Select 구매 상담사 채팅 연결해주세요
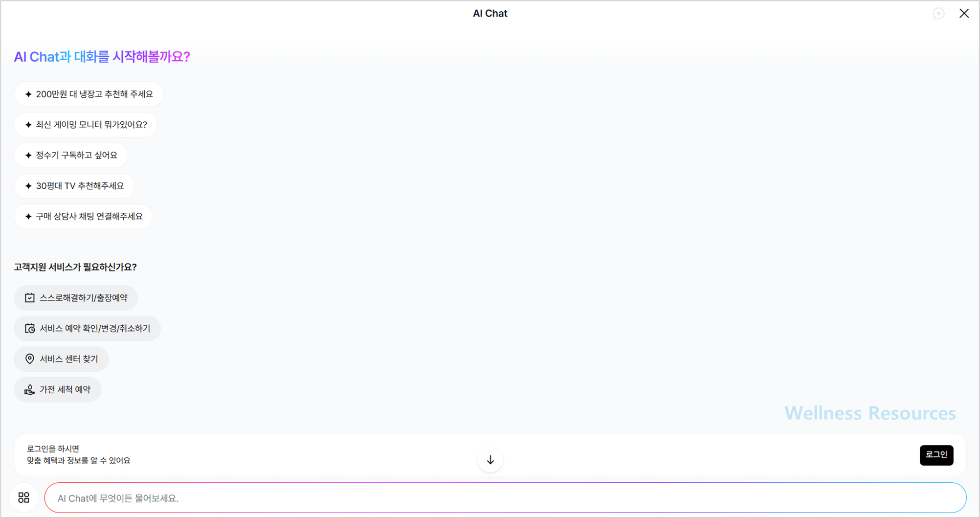 (84, 216)
